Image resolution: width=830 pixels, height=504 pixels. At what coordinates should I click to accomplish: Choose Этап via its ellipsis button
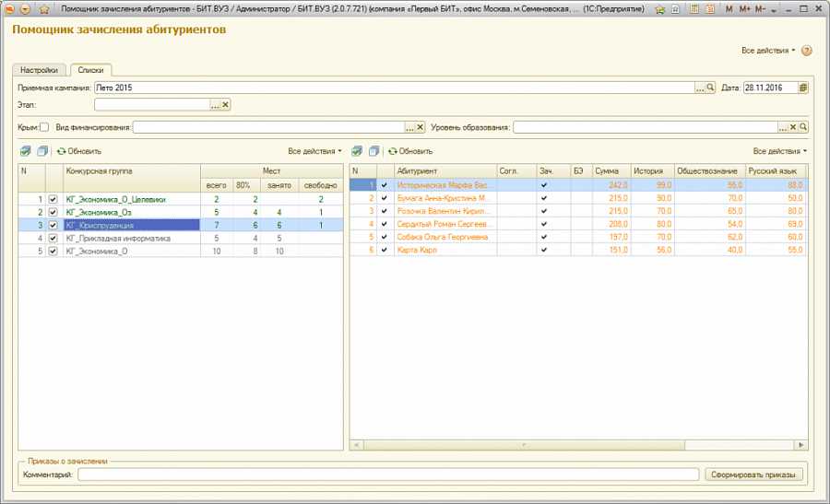pos(215,105)
